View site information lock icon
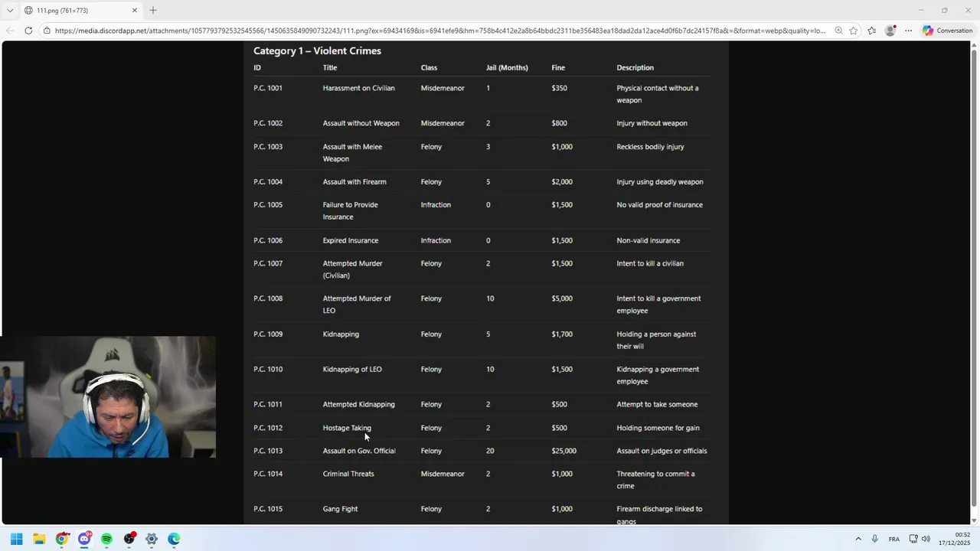Image resolution: width=980 pixels, height=551 pixels. (x=47, y=31)
